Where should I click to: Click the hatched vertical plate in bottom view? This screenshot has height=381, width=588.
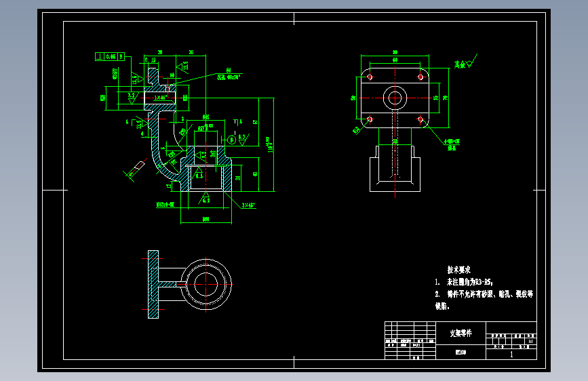153,284
